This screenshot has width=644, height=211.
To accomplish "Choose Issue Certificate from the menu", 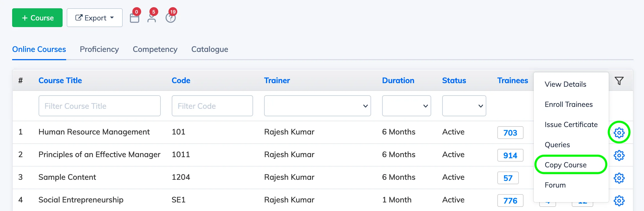I will pos(571,125).
